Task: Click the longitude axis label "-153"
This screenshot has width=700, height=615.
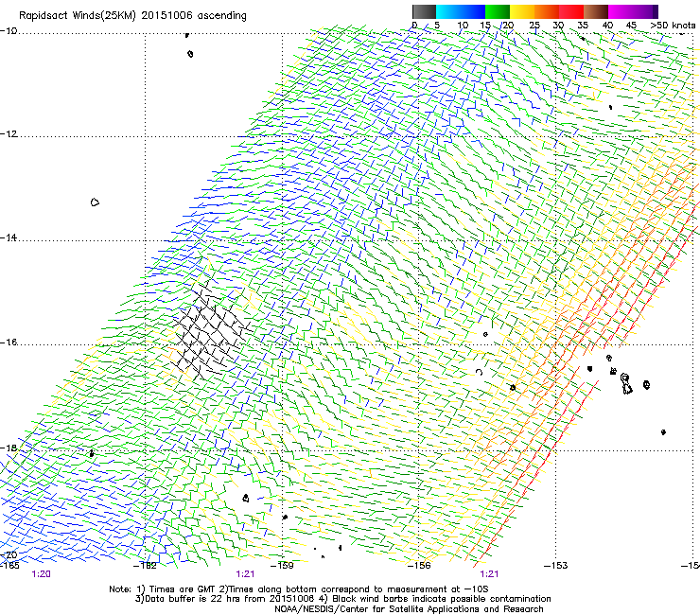Action: coord(556,566)
